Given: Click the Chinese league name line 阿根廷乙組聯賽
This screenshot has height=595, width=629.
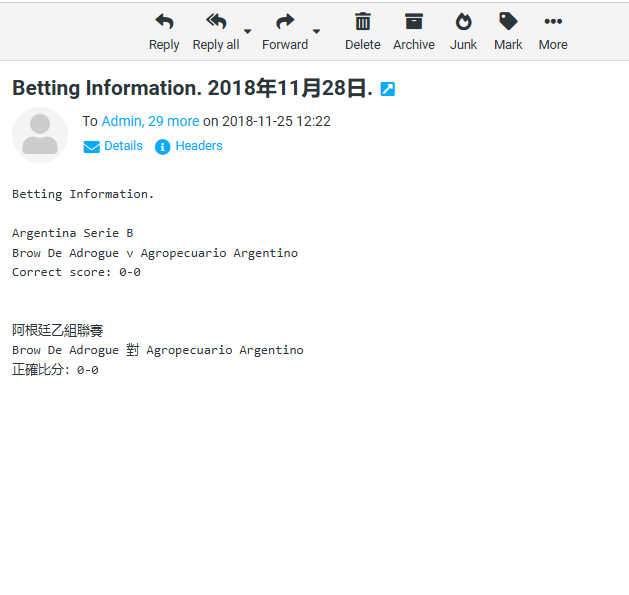Looking at the screenshot, I should point(58,330).
